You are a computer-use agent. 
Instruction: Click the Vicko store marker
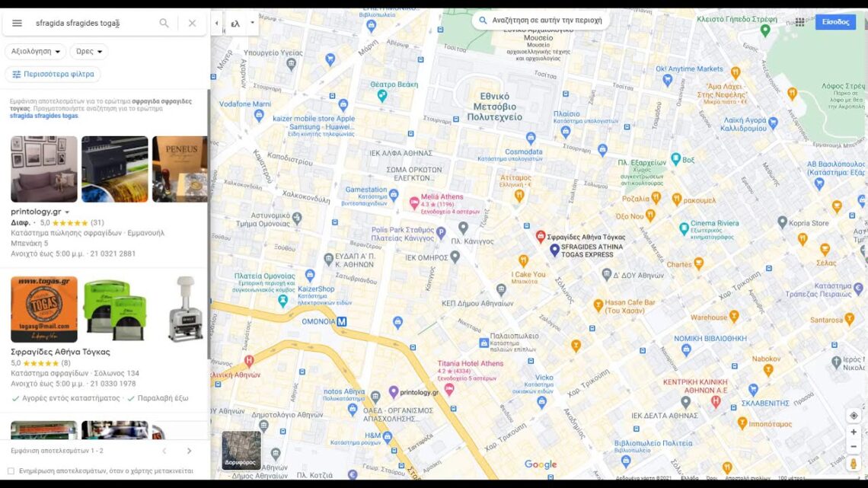pos(541,402)
